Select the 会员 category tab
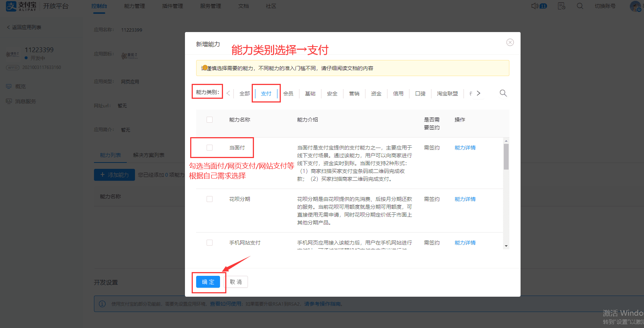This screenshot has height=328, width=644. [x=288, y=94]
